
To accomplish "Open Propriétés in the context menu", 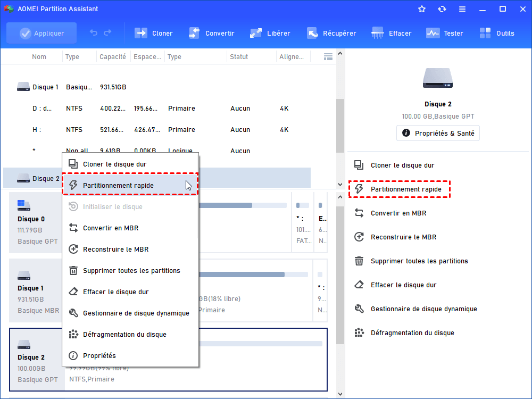I will coord(130,355).
